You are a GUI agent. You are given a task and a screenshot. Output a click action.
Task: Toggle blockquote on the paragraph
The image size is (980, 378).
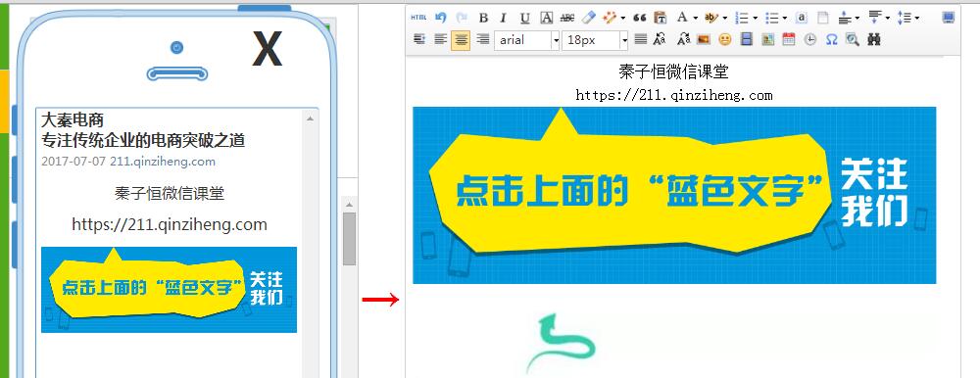[x=639, y=18]
